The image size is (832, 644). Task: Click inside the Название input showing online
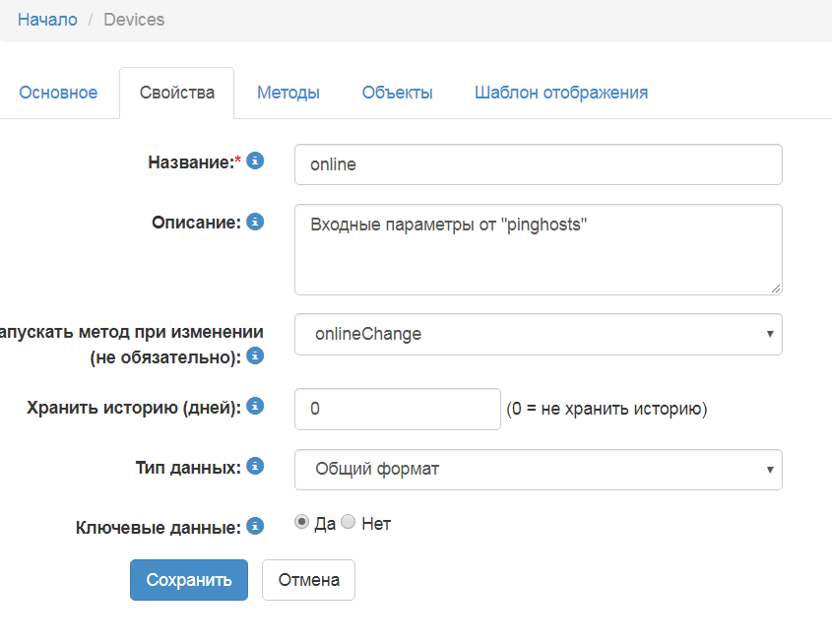click(538, 163)
